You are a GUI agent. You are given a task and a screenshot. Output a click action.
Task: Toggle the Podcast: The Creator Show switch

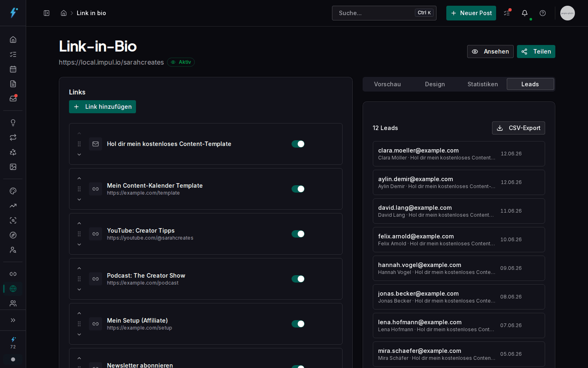(298, 279)
